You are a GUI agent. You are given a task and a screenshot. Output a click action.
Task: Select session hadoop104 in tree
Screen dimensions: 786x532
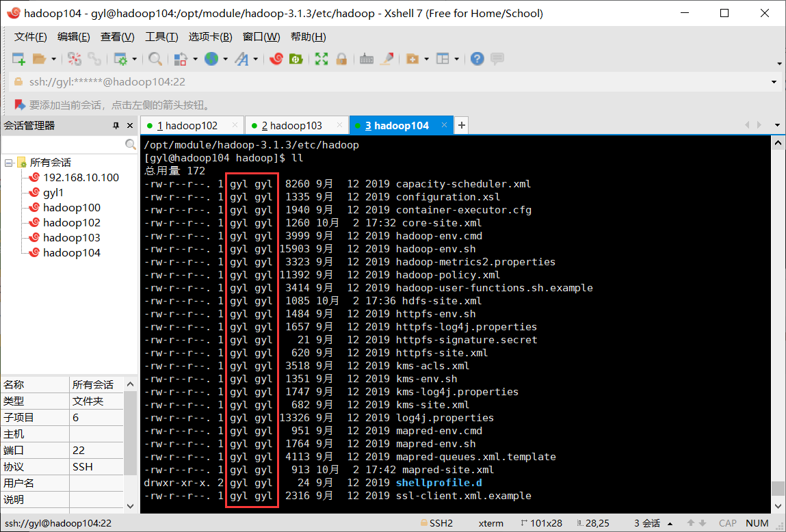[72, 252]
